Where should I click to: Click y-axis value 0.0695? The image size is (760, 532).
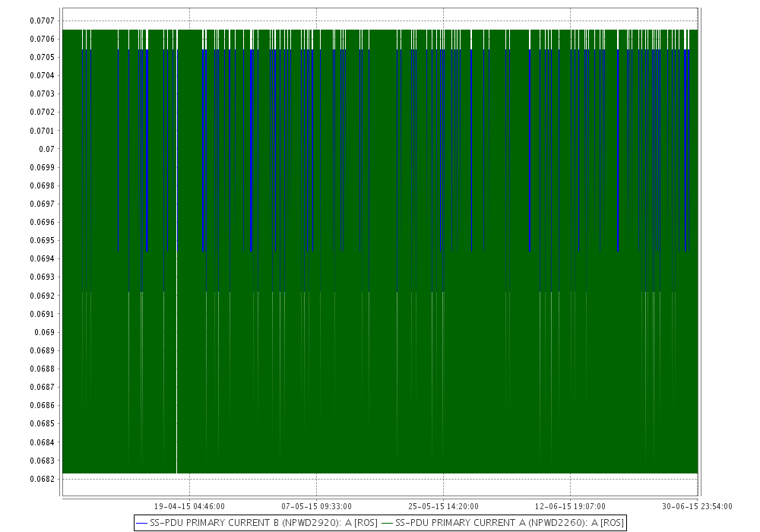click(x=42, y=240)
